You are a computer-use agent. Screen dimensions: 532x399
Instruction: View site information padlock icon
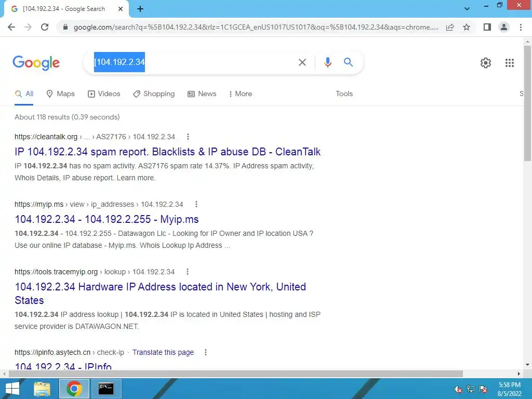point(65,27)
